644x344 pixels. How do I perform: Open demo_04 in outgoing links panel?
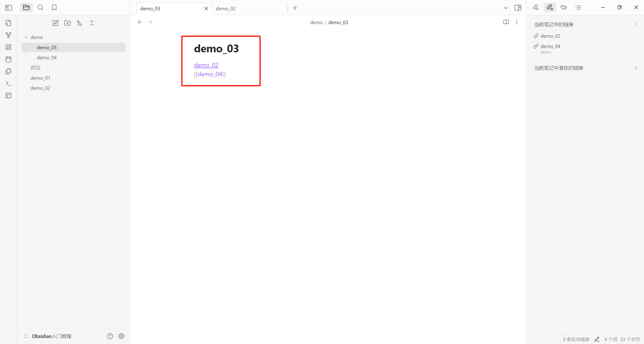click(x=550, y=46)
